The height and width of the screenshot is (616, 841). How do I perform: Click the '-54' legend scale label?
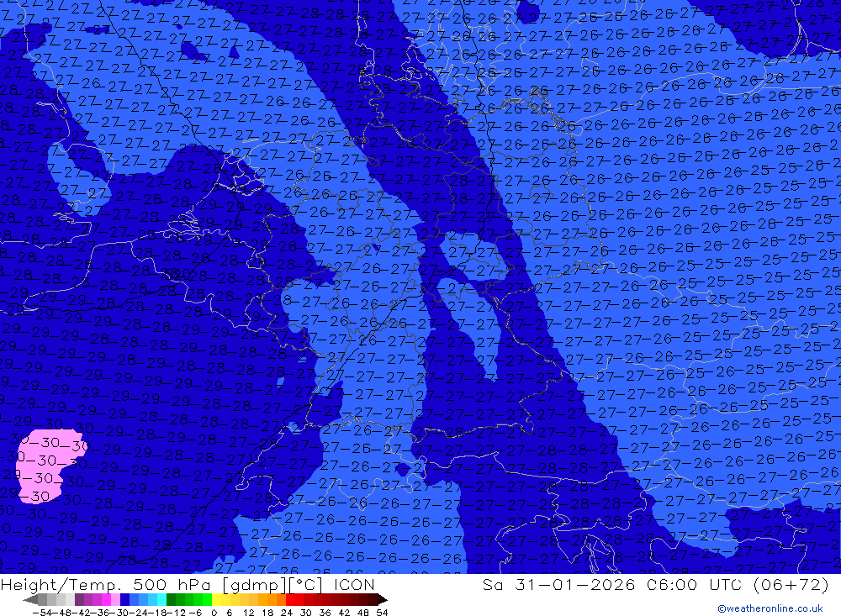(x=43, y=613)
